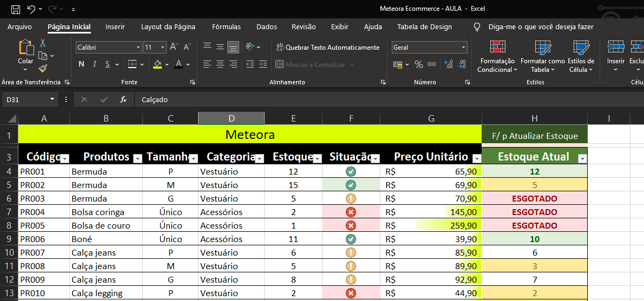Apply percent style
Viewport: 644px width, 301px height.
[x=418, y=64]
